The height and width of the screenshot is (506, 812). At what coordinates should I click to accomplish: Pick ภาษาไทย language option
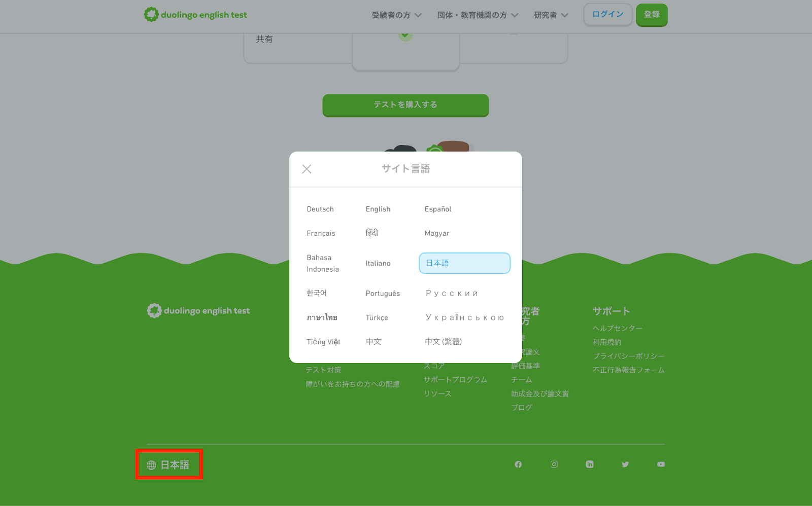[322, 317]
